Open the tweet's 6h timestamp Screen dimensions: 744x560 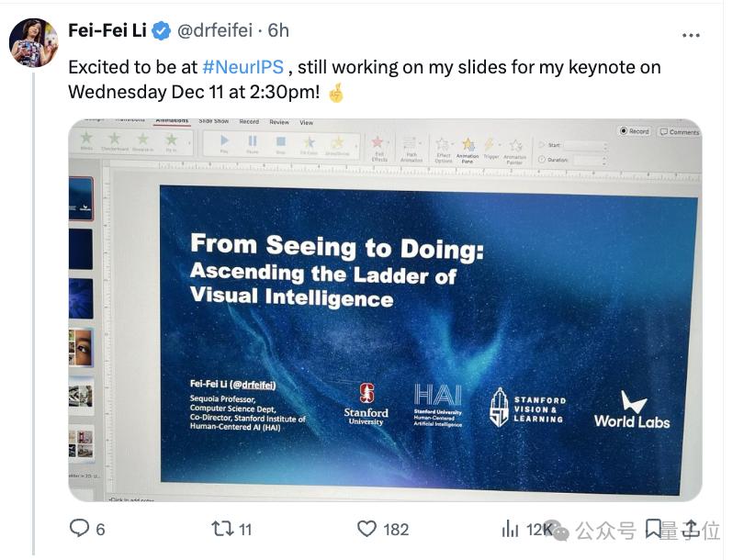pyautogui.click(x=278, y=30)
